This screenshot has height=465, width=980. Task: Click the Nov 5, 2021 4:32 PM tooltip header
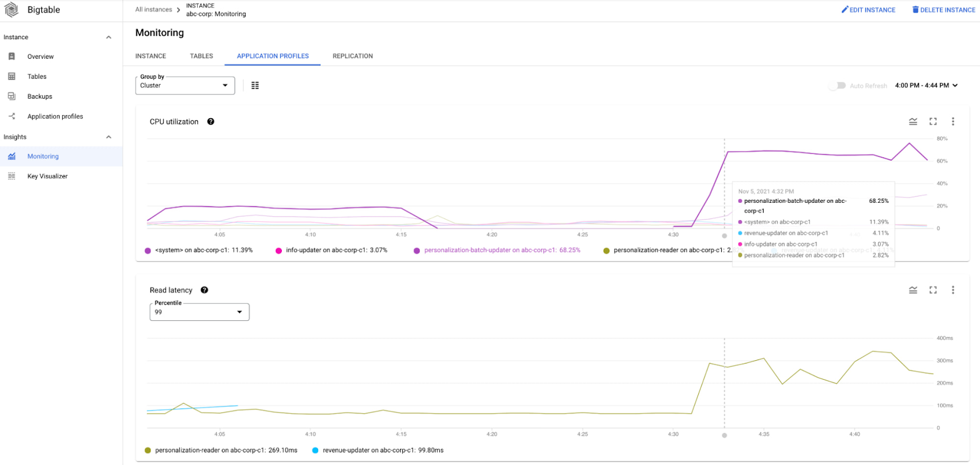point(766,191)
